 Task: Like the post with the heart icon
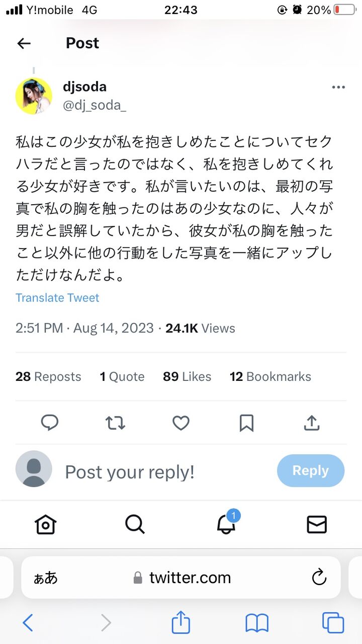click(181, 423)
